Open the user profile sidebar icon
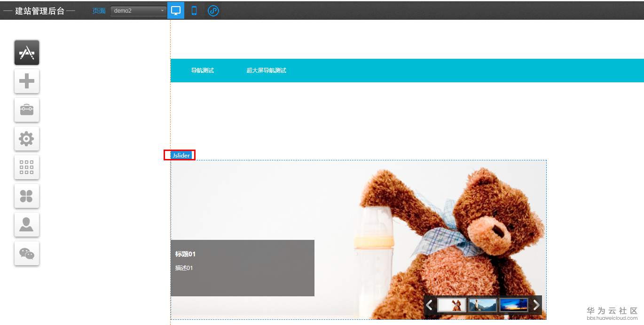Image resolution: width=644 pixels, height=325 pixels. (x=27, y=224)
